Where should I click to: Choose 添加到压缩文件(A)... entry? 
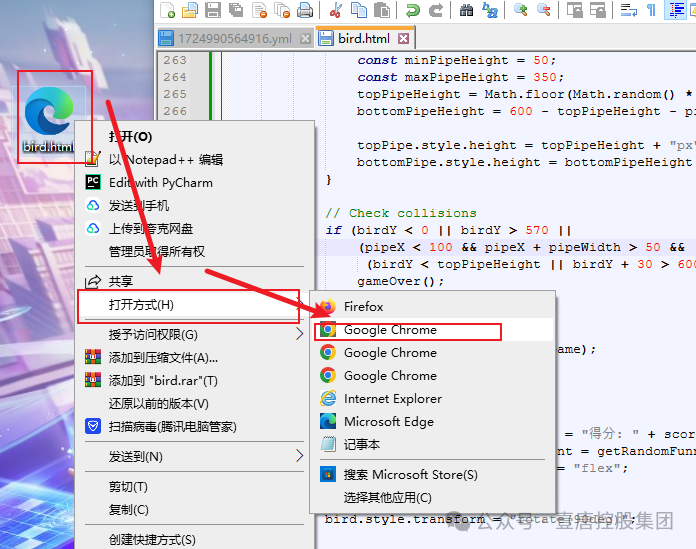tap(194, 357)
